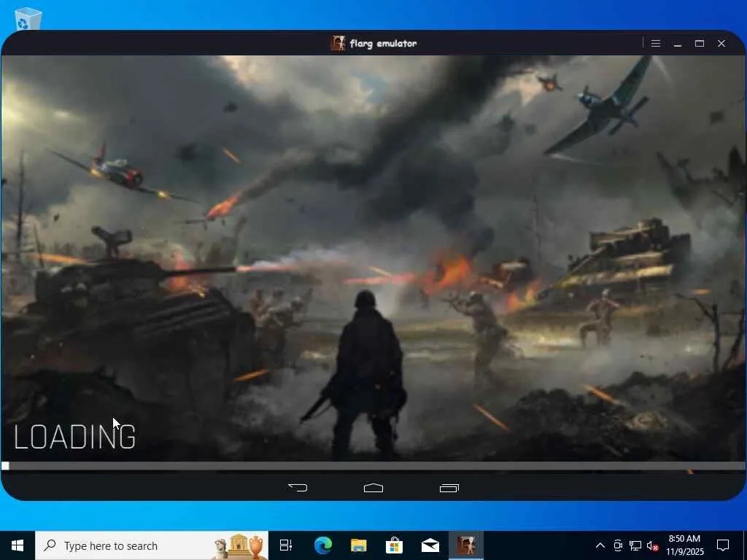747x560 pixels.
Task: Launch Microsoft Edge from taskbar
Action: coord(323,545)
